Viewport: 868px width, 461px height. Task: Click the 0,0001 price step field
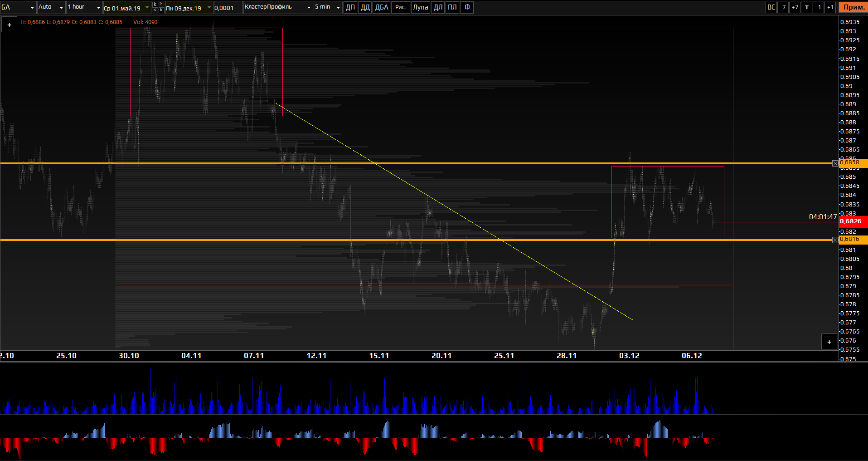(228, 8)
